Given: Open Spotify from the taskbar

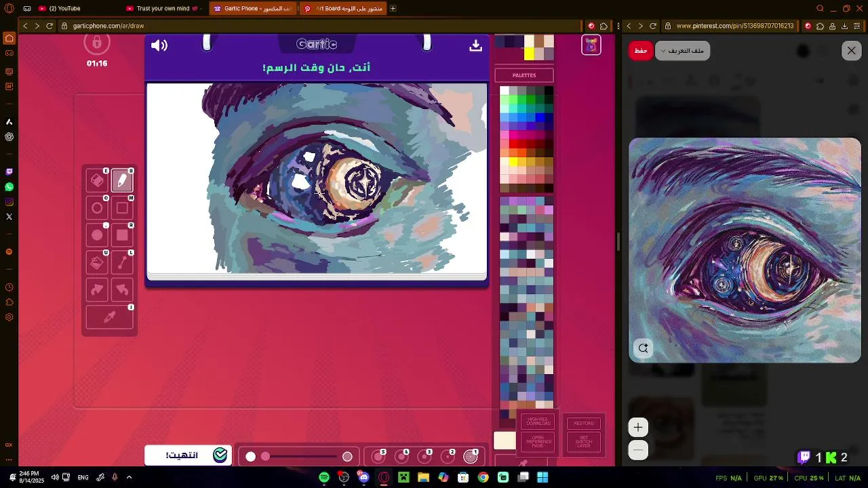Looking at the screenshot, I should (x=324, y=477).
